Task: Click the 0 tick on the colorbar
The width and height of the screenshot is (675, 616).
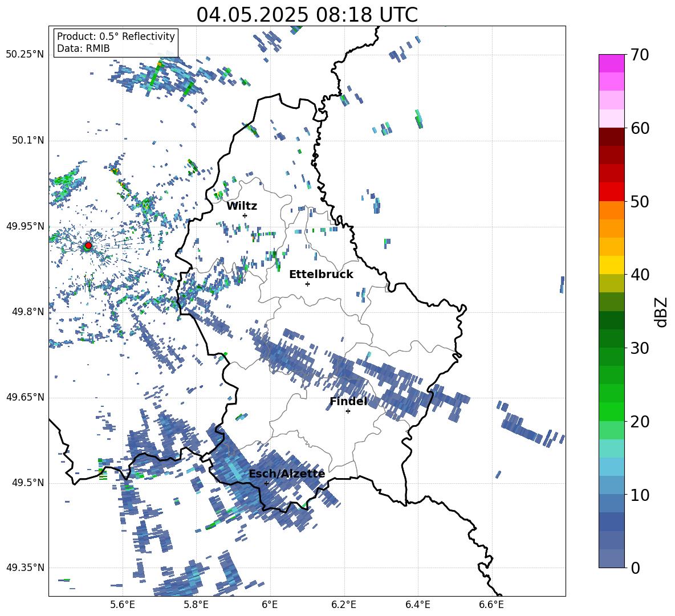Action: (x=635, y=568)
